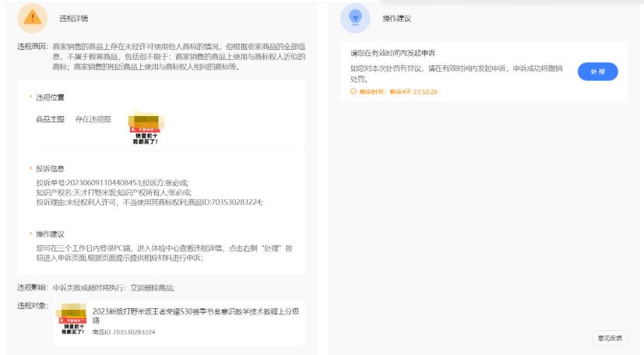Click the orange clock icon beside 剩余时间

coord(353,91)
